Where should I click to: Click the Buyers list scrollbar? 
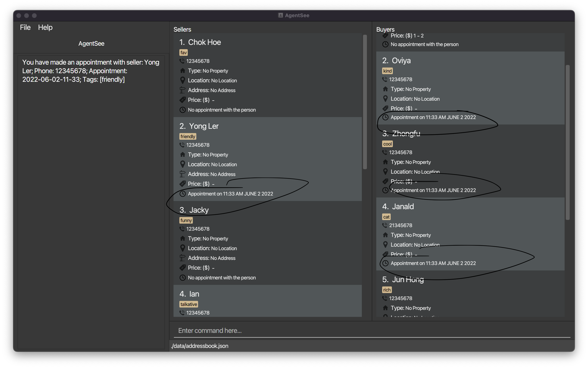[568, 142]
